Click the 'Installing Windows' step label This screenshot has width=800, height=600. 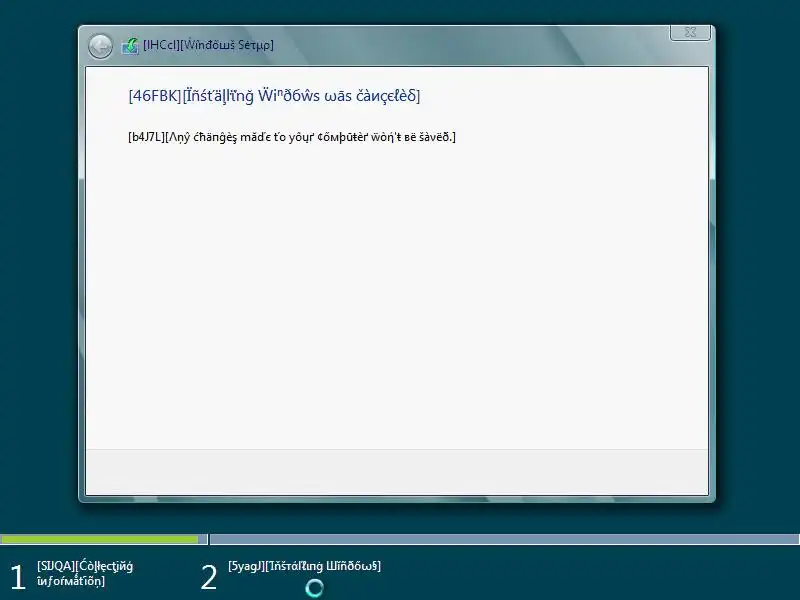pyautogui.click(x=305, y=566)
